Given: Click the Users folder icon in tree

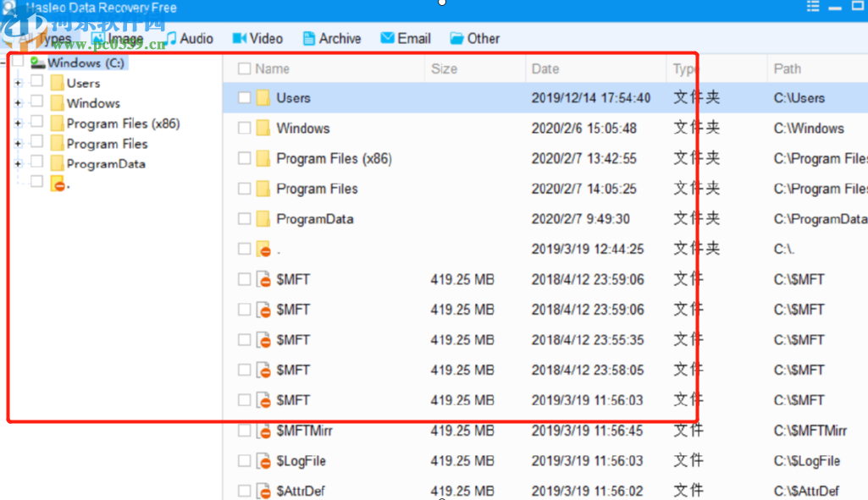Looking at the screenshot, I should pyautogui.click(x=57, y=83).
